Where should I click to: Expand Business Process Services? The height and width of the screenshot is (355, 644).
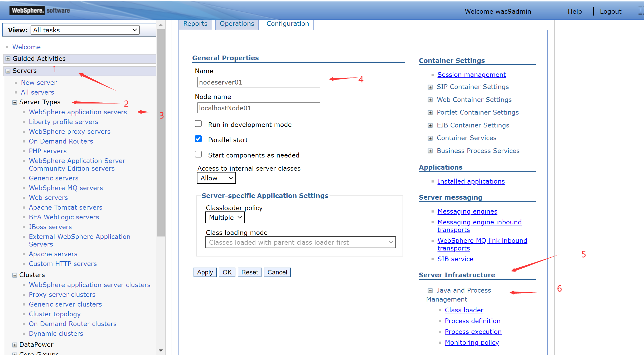(430, 151)
